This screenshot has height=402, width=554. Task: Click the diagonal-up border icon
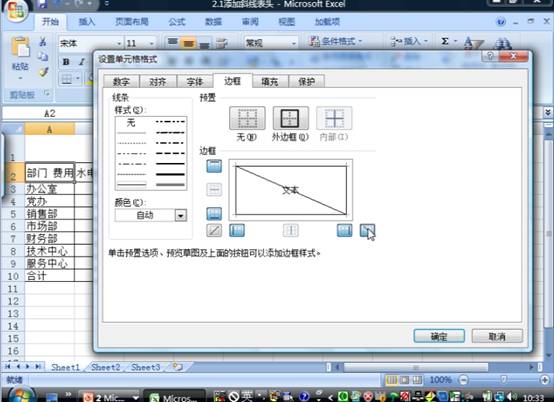[214, 231]
